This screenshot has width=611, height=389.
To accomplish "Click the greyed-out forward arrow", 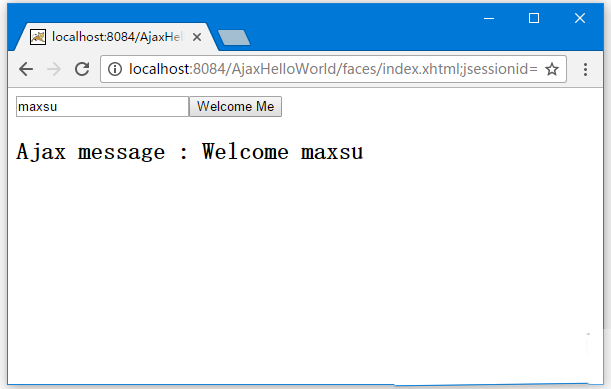I will (x=54, y=69).
